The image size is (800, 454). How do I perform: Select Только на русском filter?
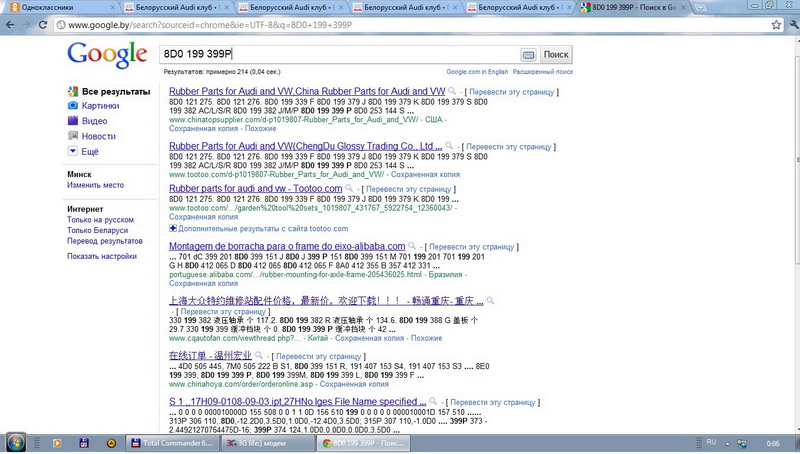click(101, 219)
